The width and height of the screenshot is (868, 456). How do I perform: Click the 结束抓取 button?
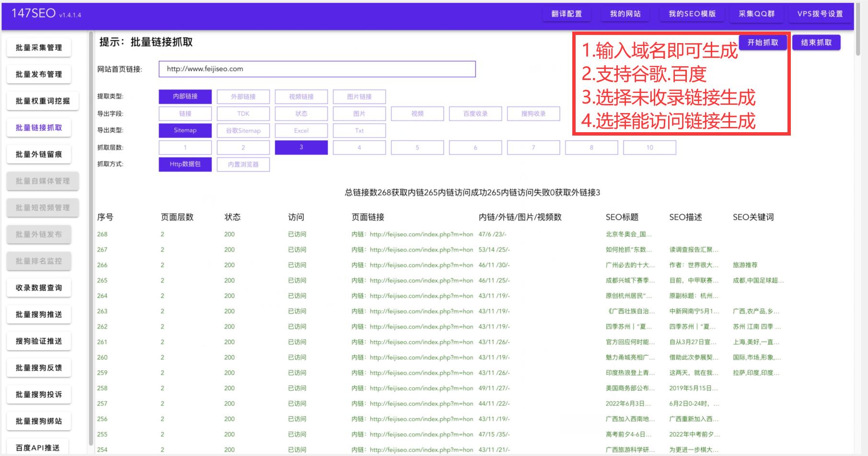pos(817,42)
